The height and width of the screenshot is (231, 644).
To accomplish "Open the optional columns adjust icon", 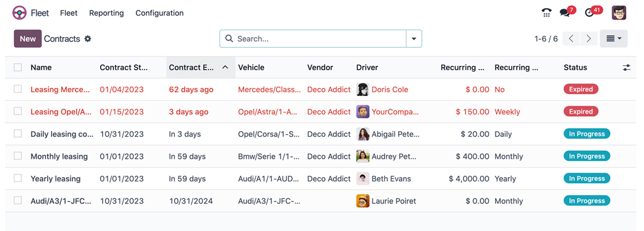I will coord(626,68).
